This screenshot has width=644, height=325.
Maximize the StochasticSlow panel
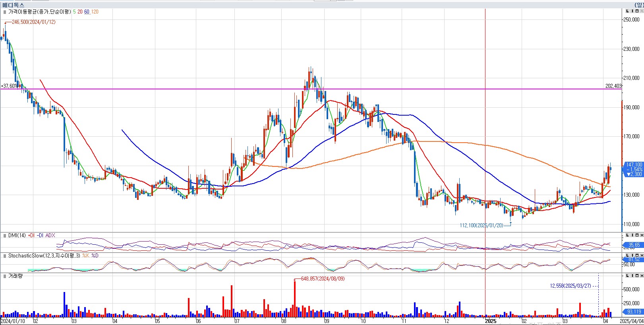point(637,255)
